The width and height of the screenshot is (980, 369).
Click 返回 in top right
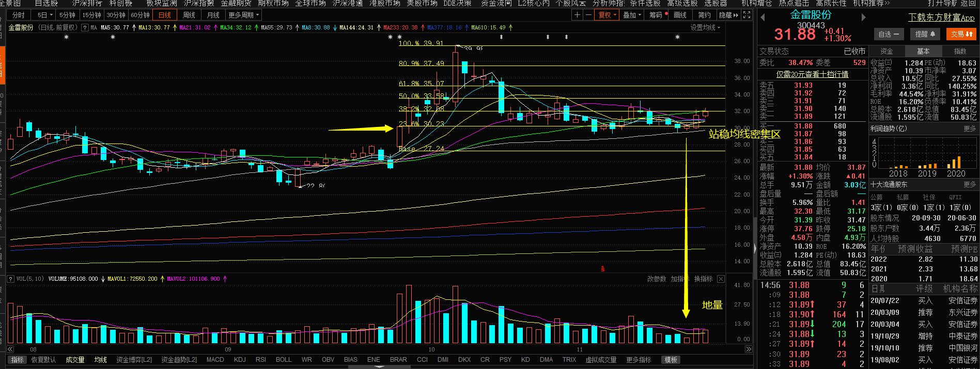click(x=968, y=3)
